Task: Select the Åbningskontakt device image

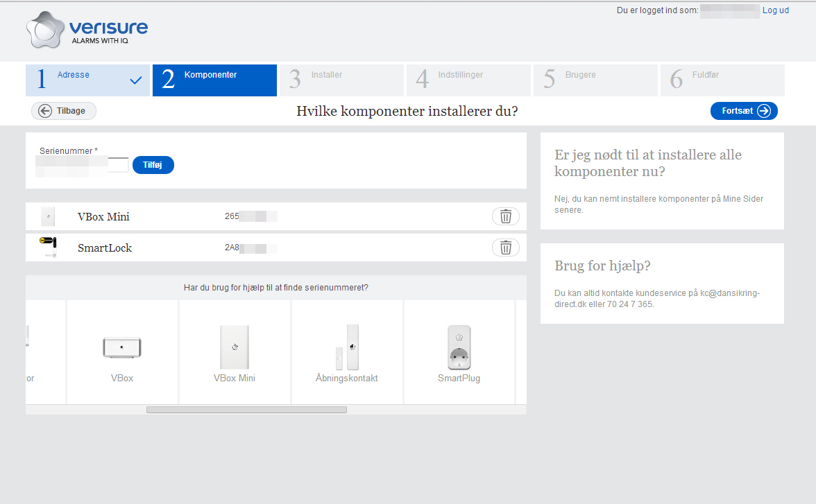Action: [347, 347]
